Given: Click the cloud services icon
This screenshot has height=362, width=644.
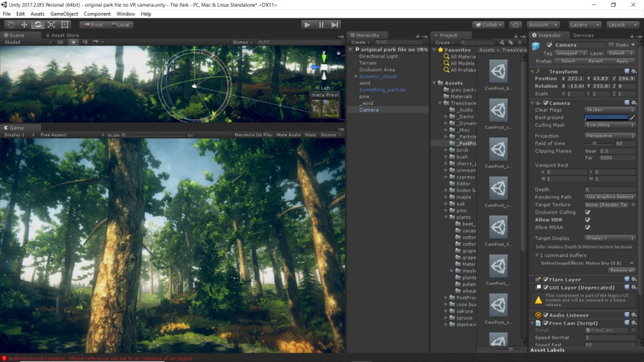Looking at the screenshot, I should pyautogui.click(x=516, y=25).
